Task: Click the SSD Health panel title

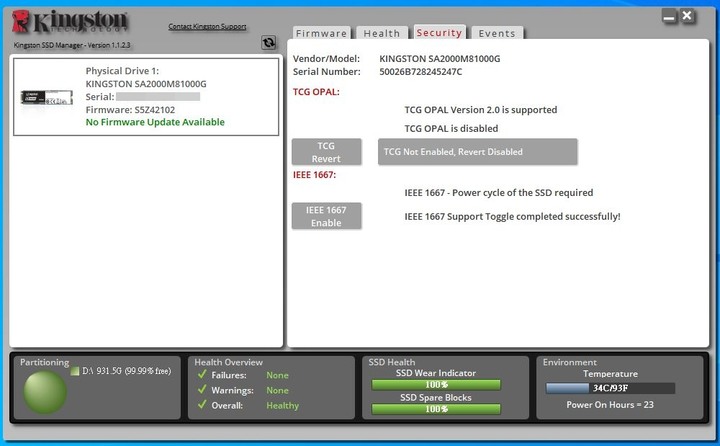Action: click(392, 362)
